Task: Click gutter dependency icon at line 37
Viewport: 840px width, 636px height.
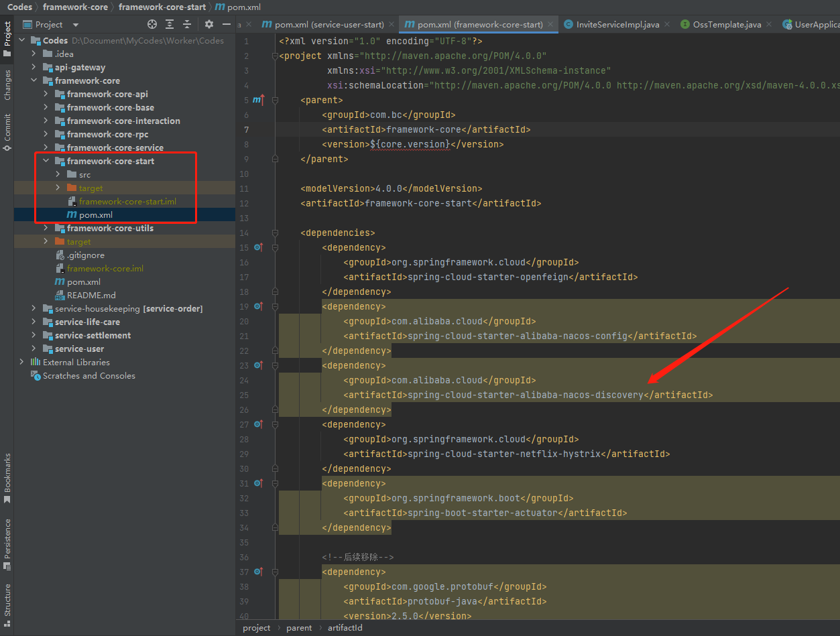Action: click(x=258, y=572)
